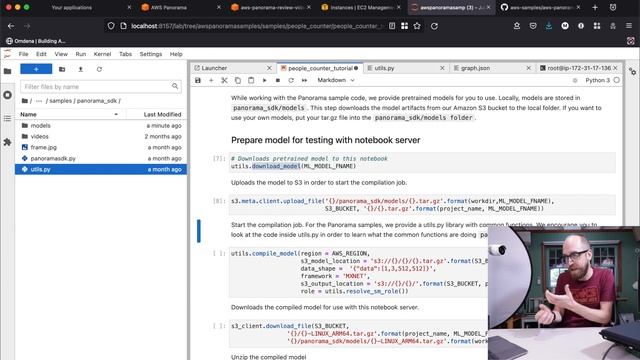Open a new browser tab
The width and height of the screenshot is (640, 360).
595,7
